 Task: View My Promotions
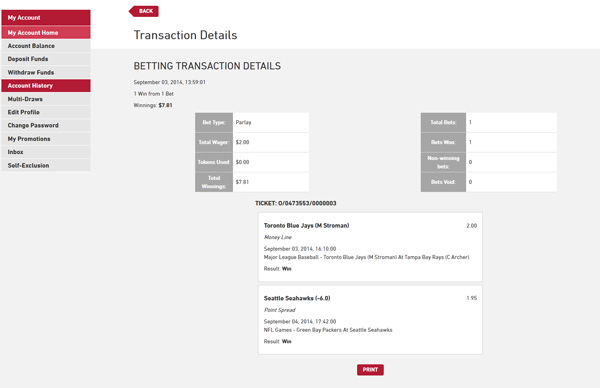tap(46, 139)
